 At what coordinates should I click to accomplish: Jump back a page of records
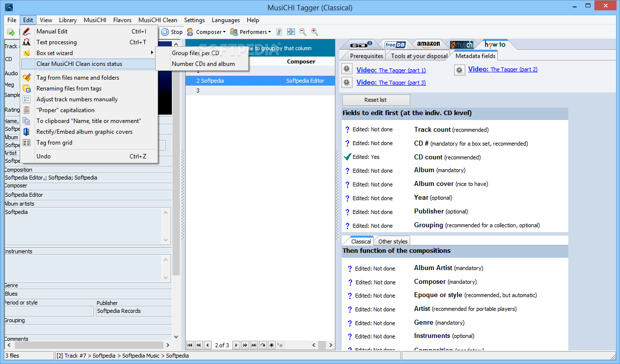coord(199,345)
